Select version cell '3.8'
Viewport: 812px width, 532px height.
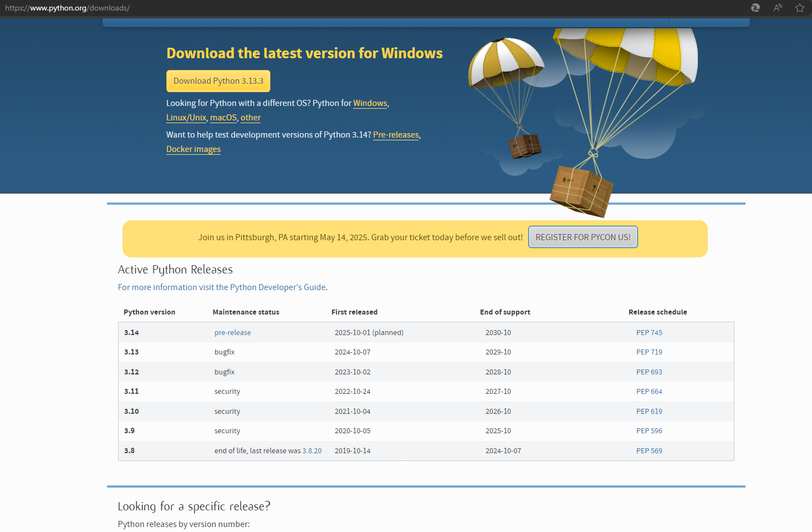pos(129,451)
